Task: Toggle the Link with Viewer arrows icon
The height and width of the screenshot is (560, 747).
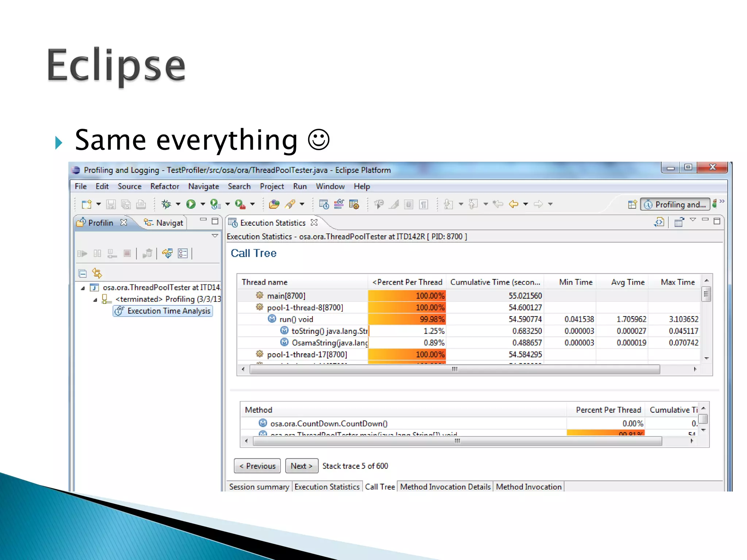Action: 97,273
